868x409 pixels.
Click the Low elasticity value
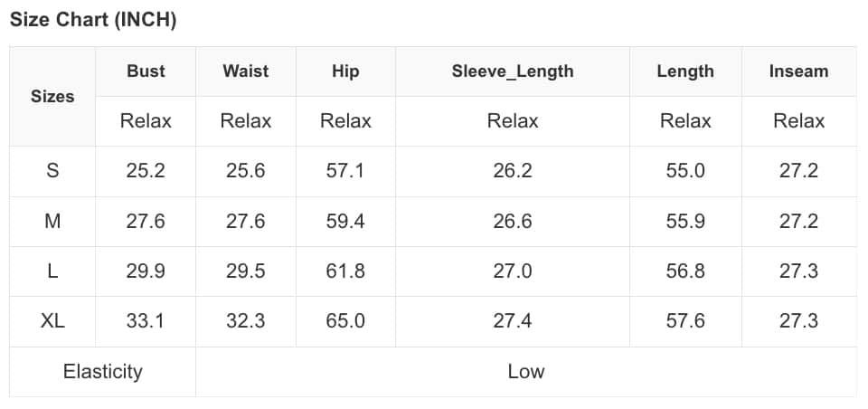526,372
